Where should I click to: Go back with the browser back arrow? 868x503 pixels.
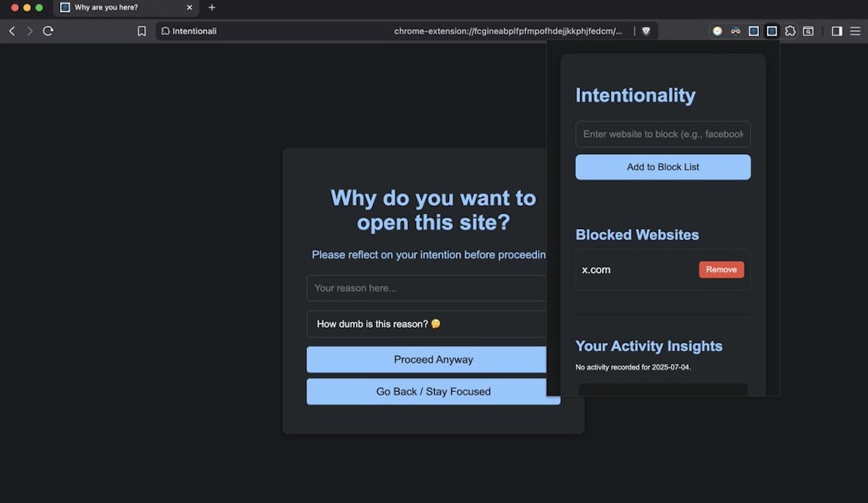[x=12, y=31]
